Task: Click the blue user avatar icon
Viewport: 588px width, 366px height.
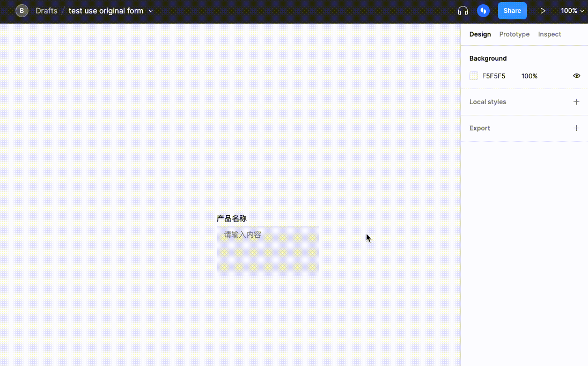Action: click(x=483, y=10)
